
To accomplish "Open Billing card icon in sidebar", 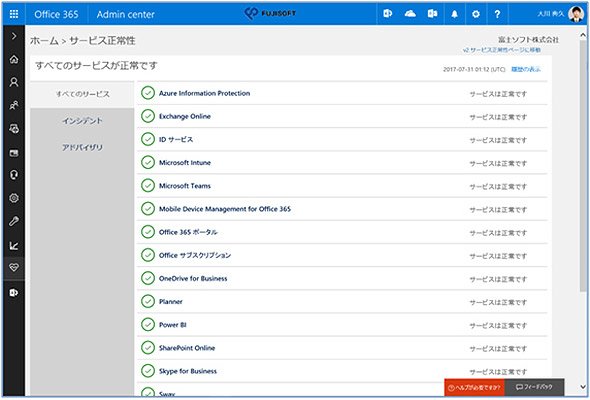I will (14, 153).
